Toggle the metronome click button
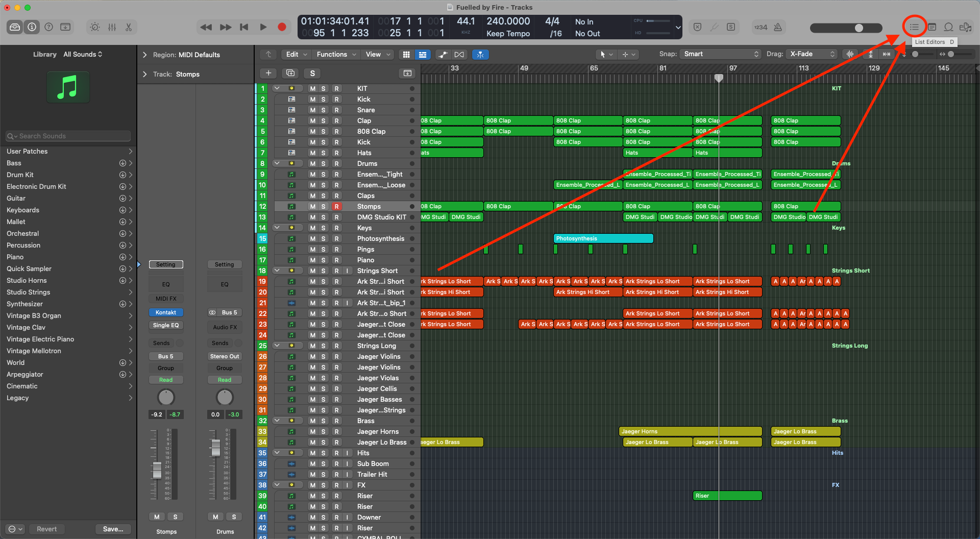980x539 pixels. tap(778, 27)
